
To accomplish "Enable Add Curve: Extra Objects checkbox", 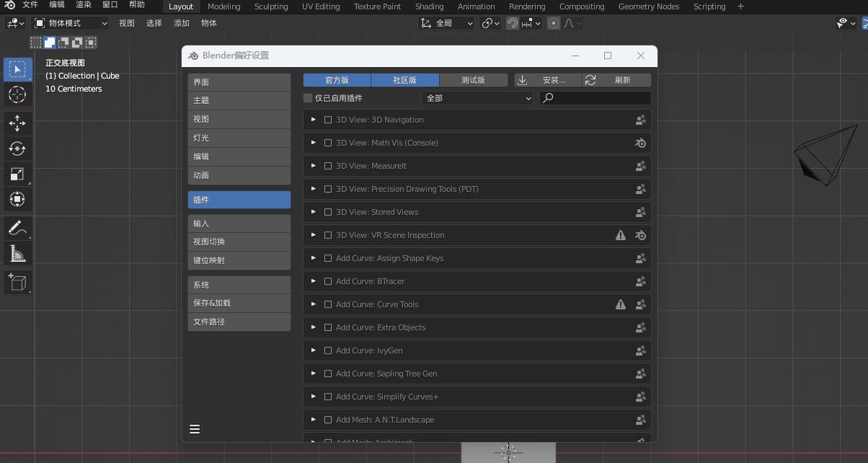I will click(x=328, y=327).
